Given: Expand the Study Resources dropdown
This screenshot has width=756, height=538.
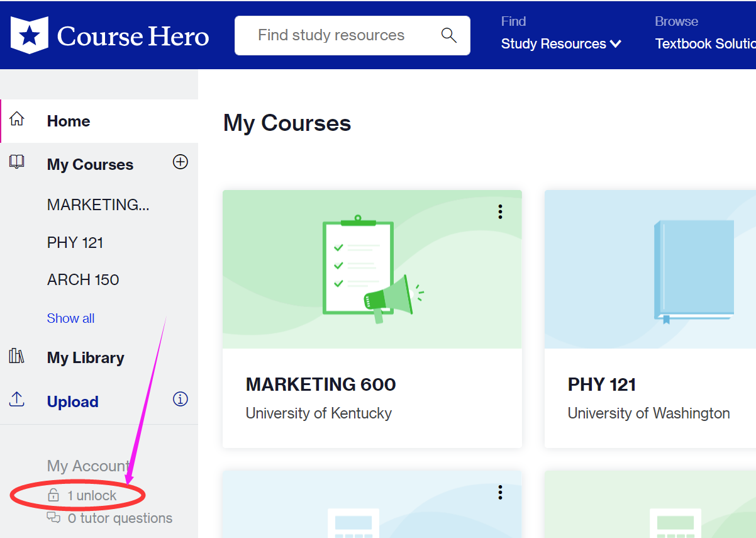Looking at the screenshot, I should click(x=561, y=44).
